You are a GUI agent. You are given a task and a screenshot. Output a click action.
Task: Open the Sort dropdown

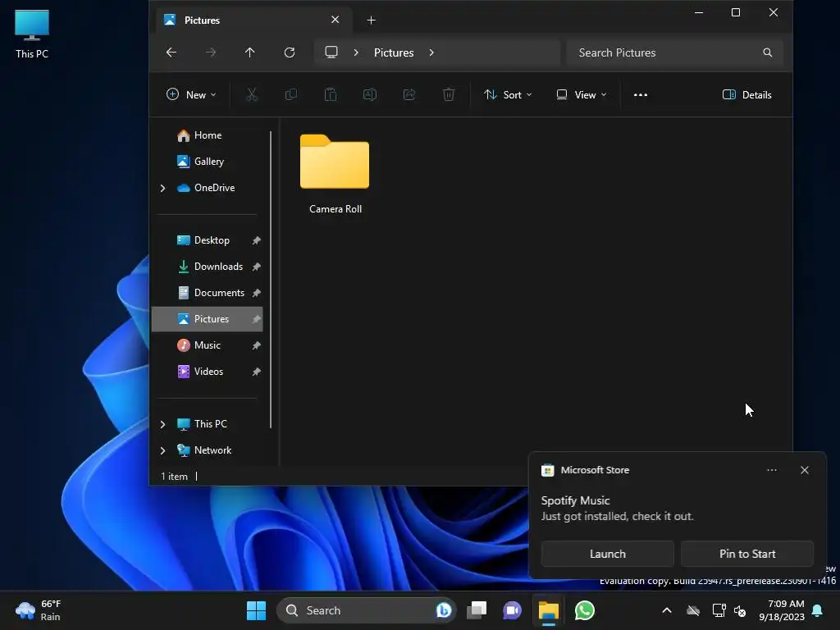coord(507,95)
